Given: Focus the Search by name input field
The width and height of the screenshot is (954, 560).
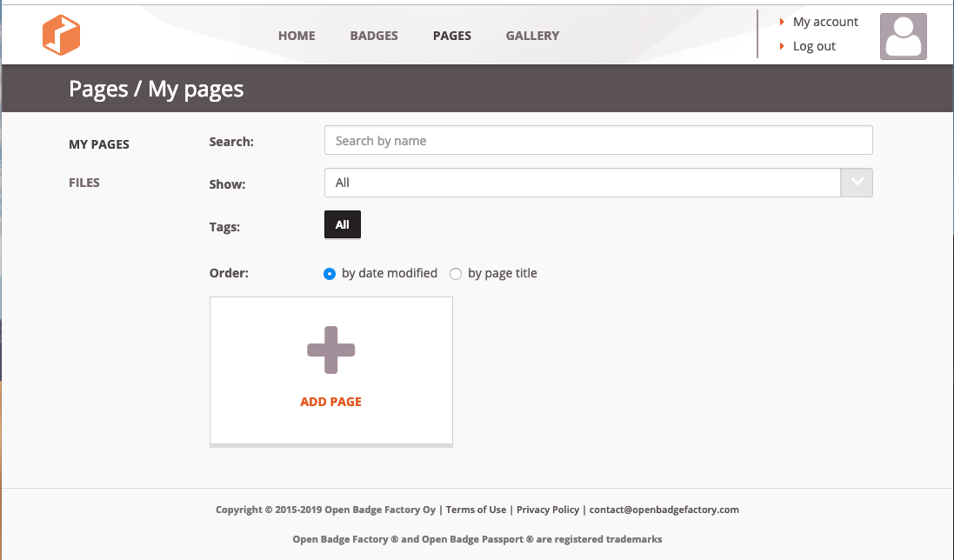Looking at the screenshot, I should coord(598,141).
